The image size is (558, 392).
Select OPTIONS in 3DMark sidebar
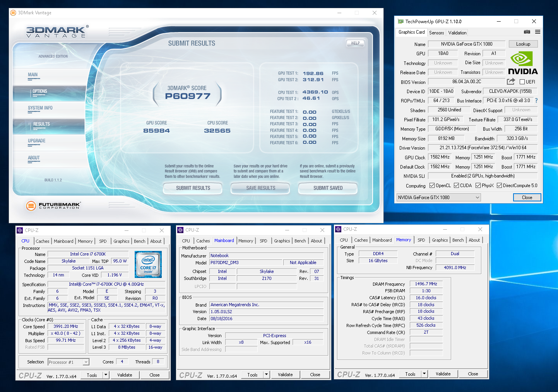(49, 92)
